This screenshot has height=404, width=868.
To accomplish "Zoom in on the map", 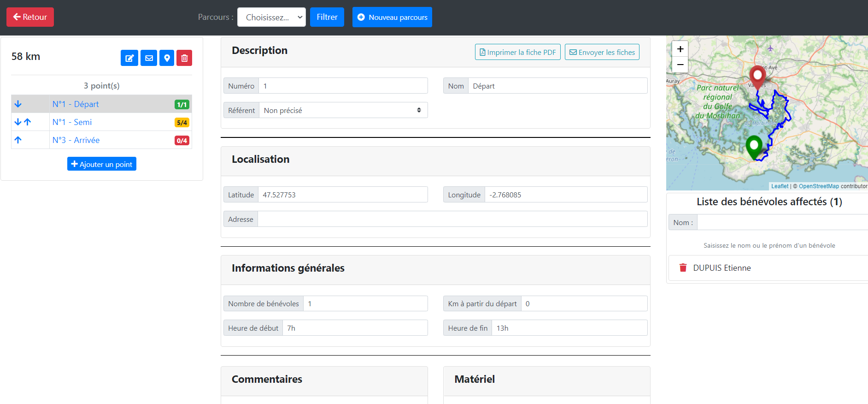I will (680, 49).
